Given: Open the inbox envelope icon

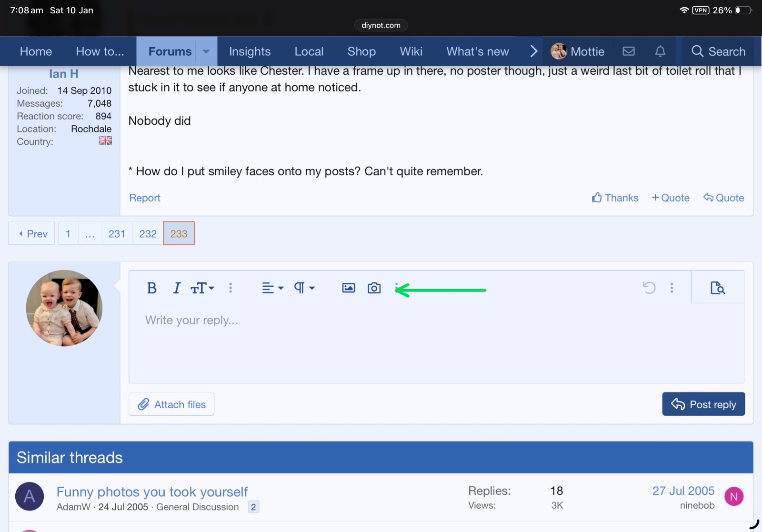Looking at the screenshot, I should coord(629,51).
